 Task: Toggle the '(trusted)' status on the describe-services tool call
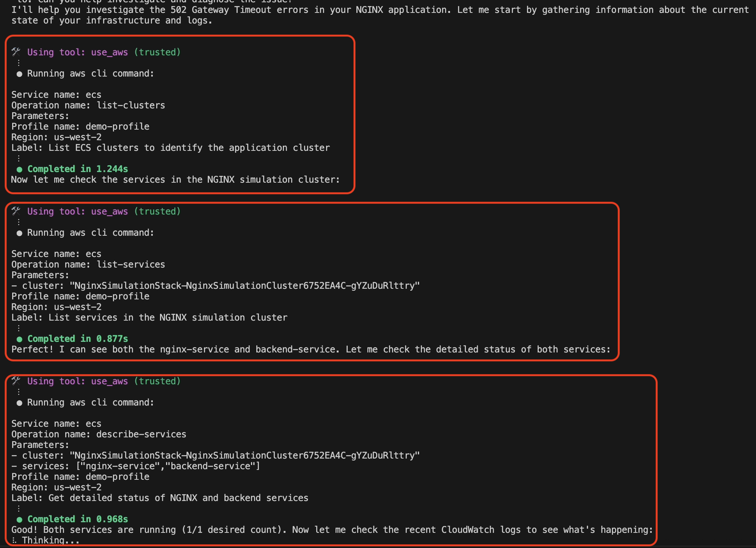point(158,381)
